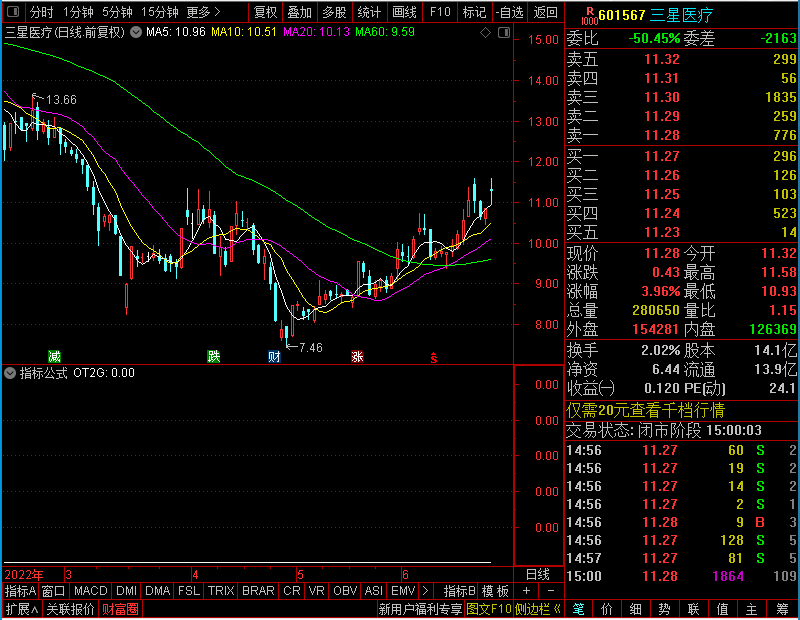Viewport: 800px width, 620px height.
Task: Expand the 更多 periods menu
Action: [x=203, y=12]
